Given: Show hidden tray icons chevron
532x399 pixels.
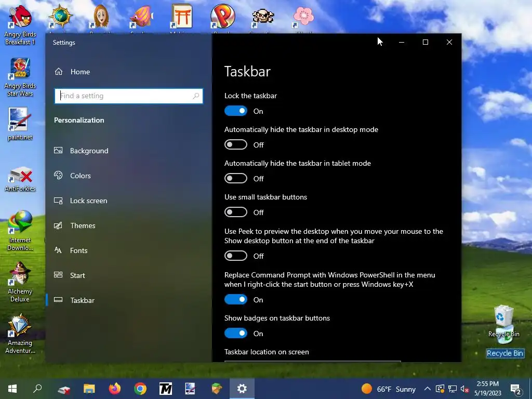Looking at the screenshot, I should [428, 389].
